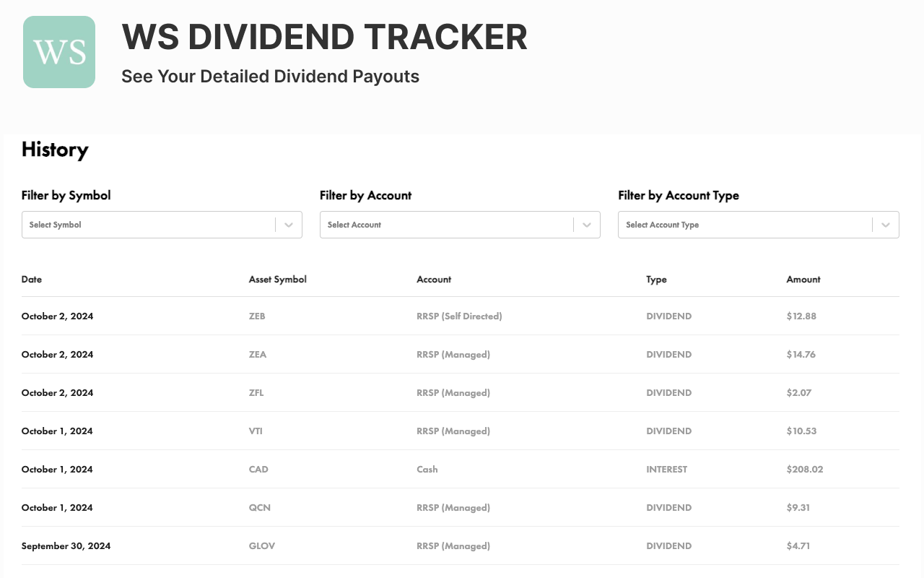The image size is (924, 578).
Task: Click the Amount column header
Action: 803,280
